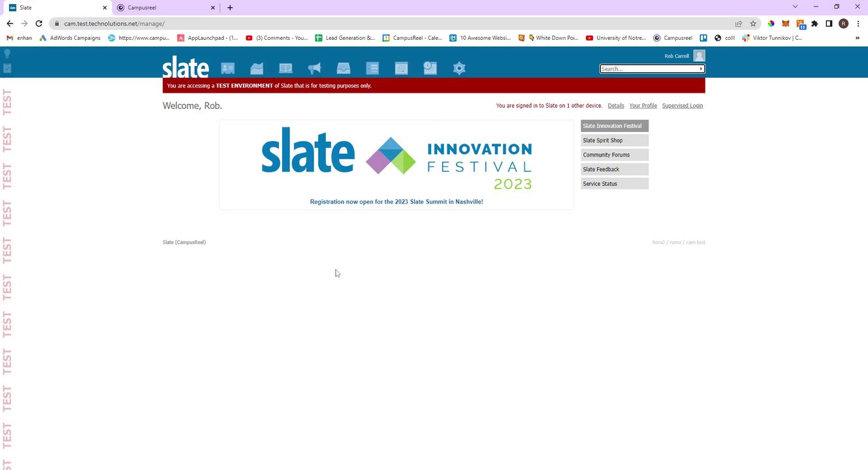Viewport: 868px width, 470px height.
Task: Open Service Status sidebar item
Action: [615, 183]
